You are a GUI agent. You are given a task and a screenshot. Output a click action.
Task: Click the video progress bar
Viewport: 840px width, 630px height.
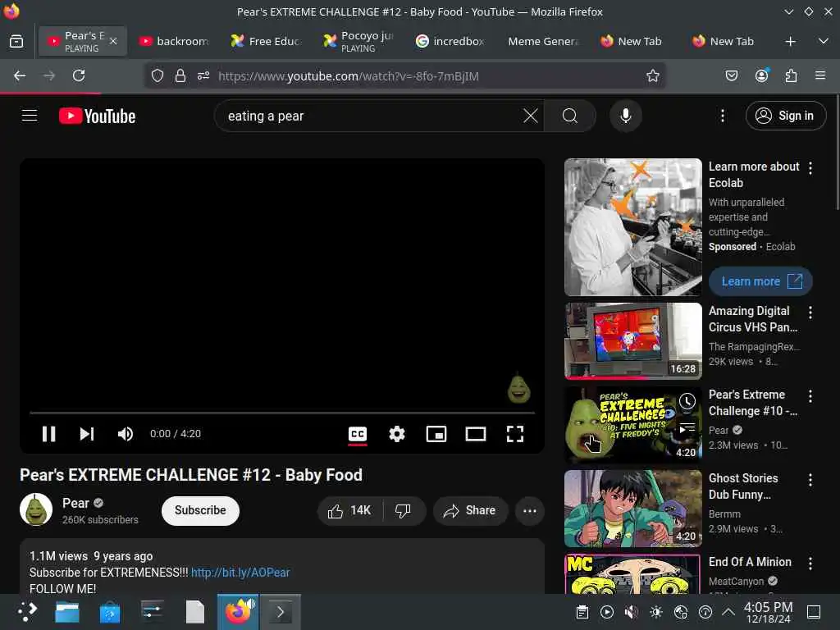282,413
